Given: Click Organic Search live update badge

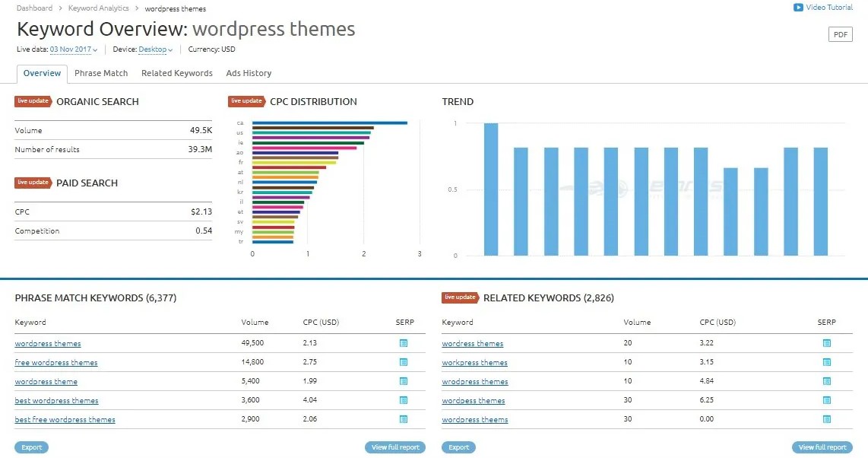Looking at the screenshot, I should click(x=33, y=101).
